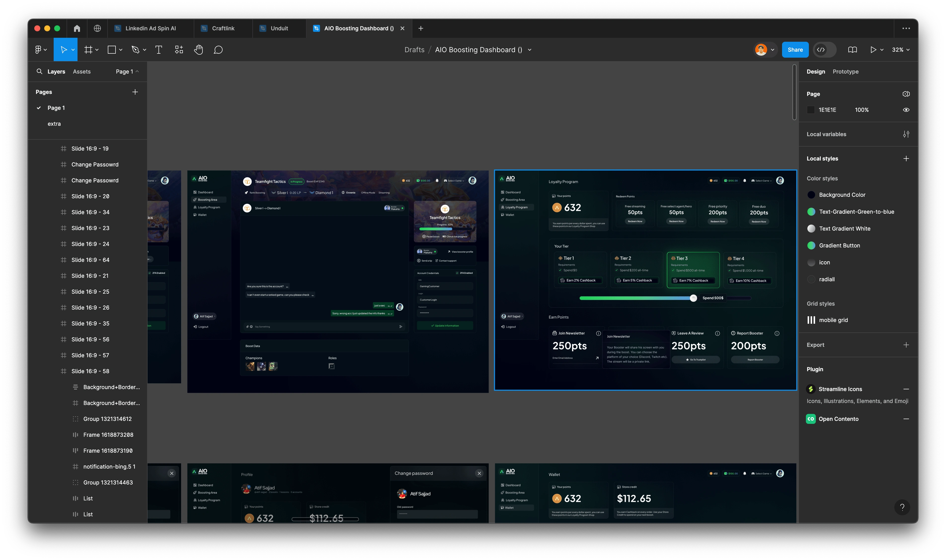
Task: Remove the Streamline Icons plugin
Action: pos(906,389)
